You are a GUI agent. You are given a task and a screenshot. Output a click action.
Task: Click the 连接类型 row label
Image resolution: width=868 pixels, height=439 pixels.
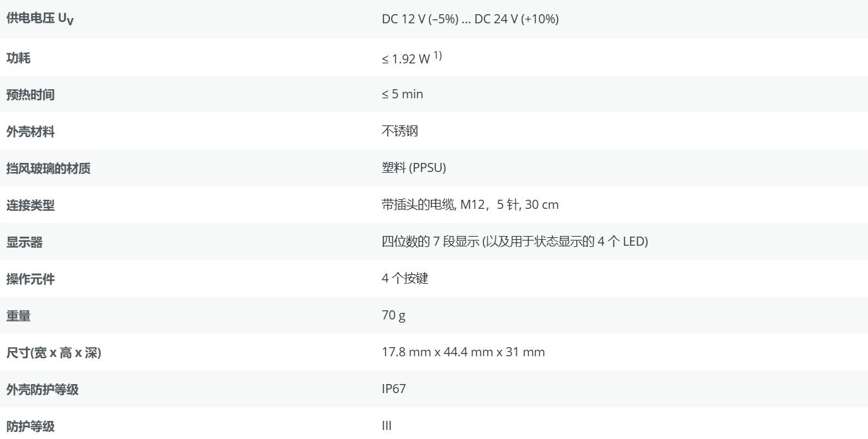[x=30, y=206]
